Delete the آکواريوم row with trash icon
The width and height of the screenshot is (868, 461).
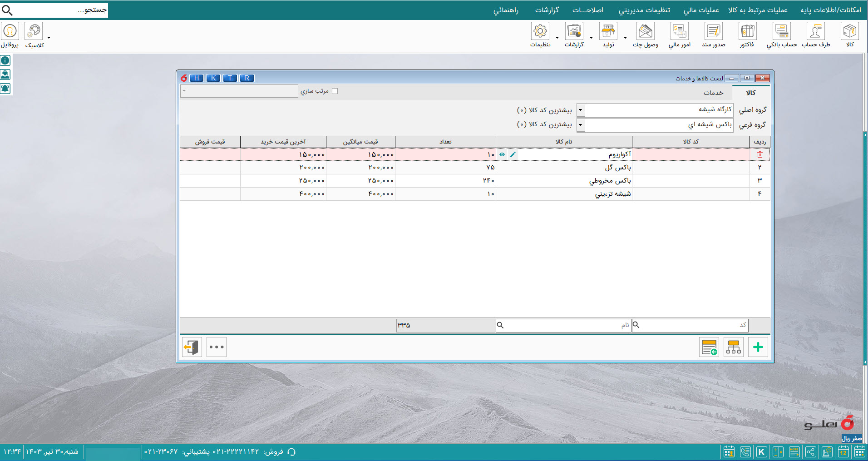pyautogui.click(x=760, y=155)
